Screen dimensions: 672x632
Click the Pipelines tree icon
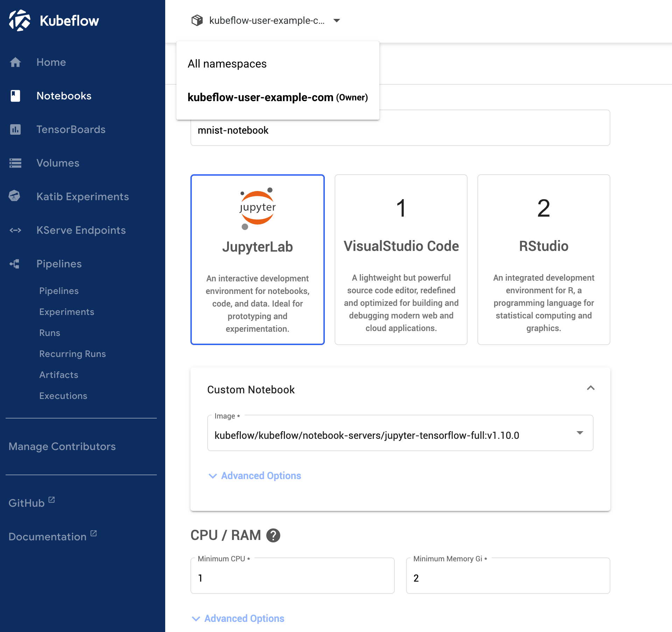point(15,264)
